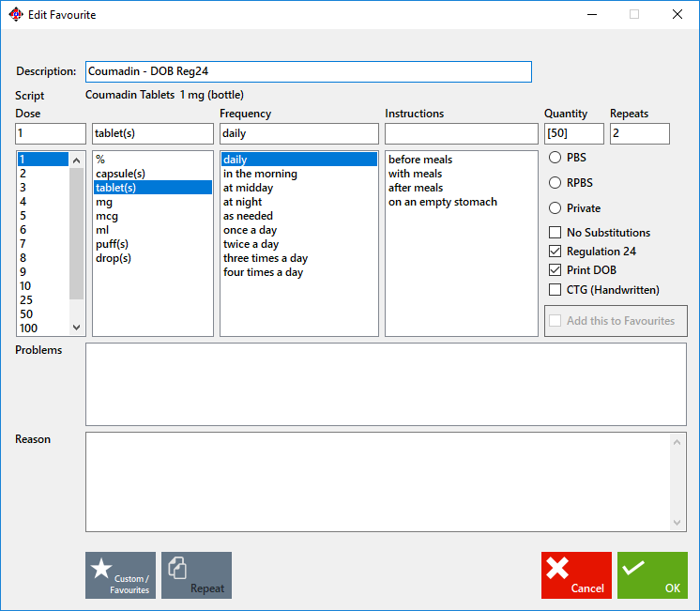Select 'daily' in the frequency list
Viewport: 700px width, 611px height.
299,160
